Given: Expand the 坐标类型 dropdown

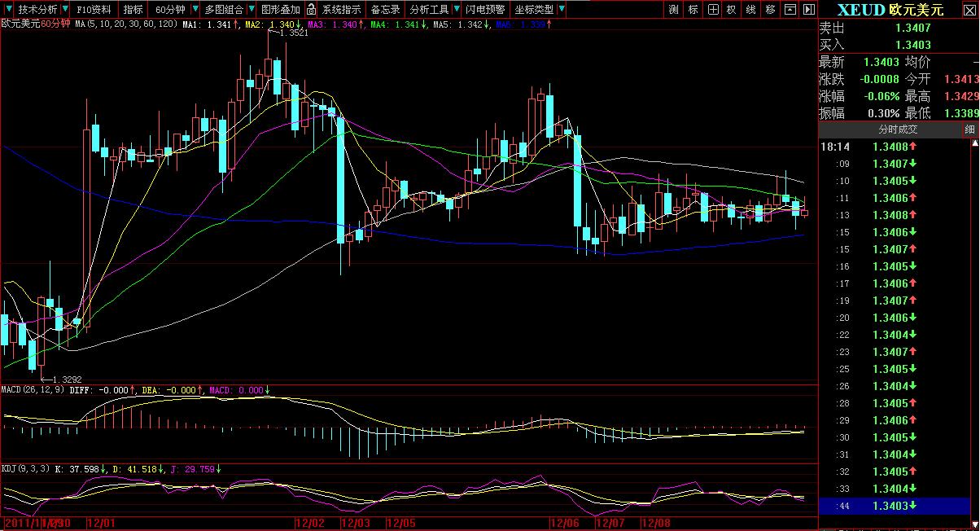Looking at the screenshot, I should pos(560,10).
